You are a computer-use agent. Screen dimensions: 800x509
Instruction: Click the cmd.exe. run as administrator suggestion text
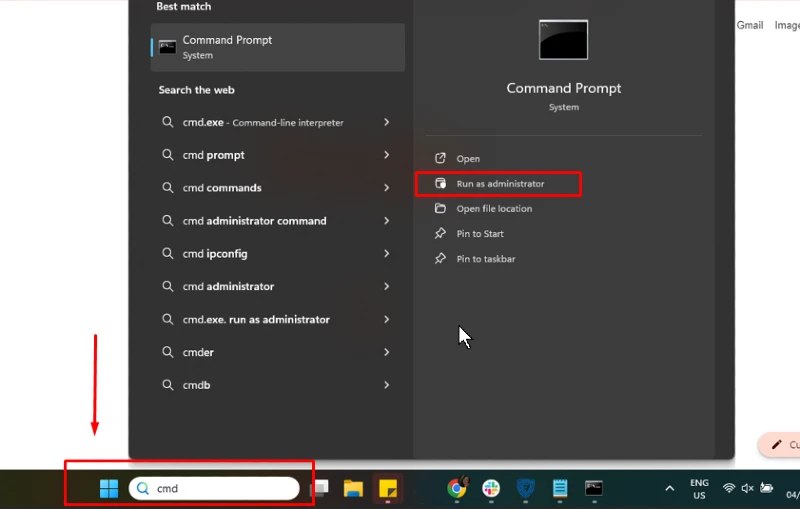[256, 319]
